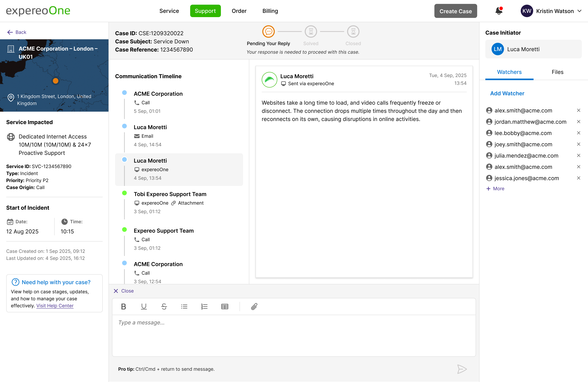Click the Bold formatting icon
588x382 pixels.
[x=124, y=307]
